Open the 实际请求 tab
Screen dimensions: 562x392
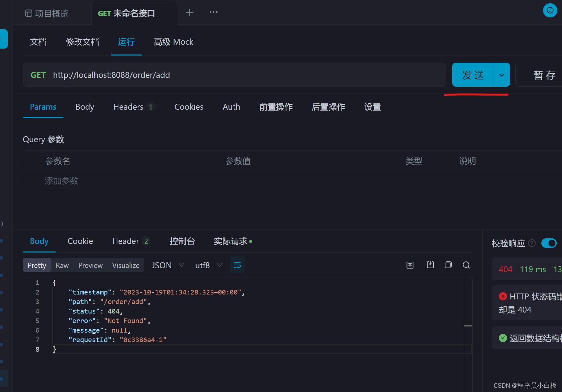[233, 241]
